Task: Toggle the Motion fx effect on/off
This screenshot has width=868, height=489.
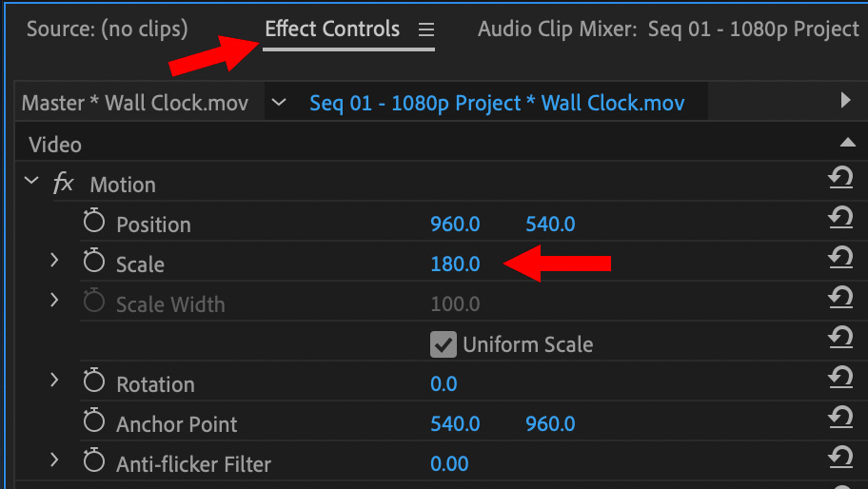Action: 63,183
